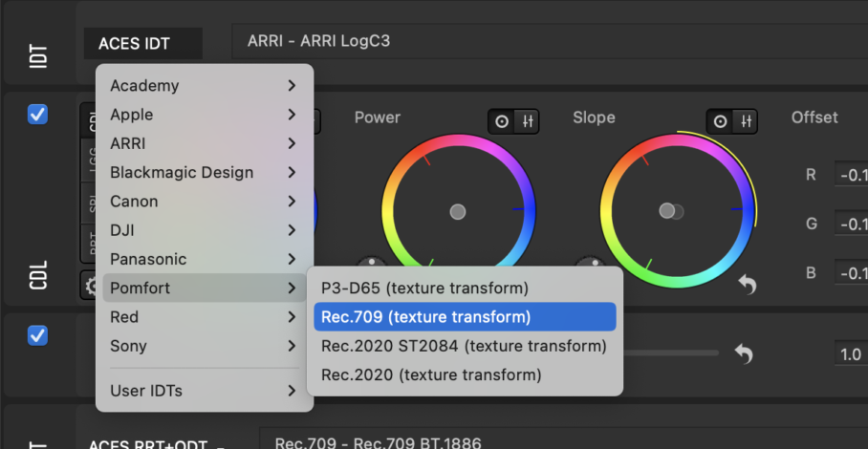Open the User IDTs submenu

(205, 391)
